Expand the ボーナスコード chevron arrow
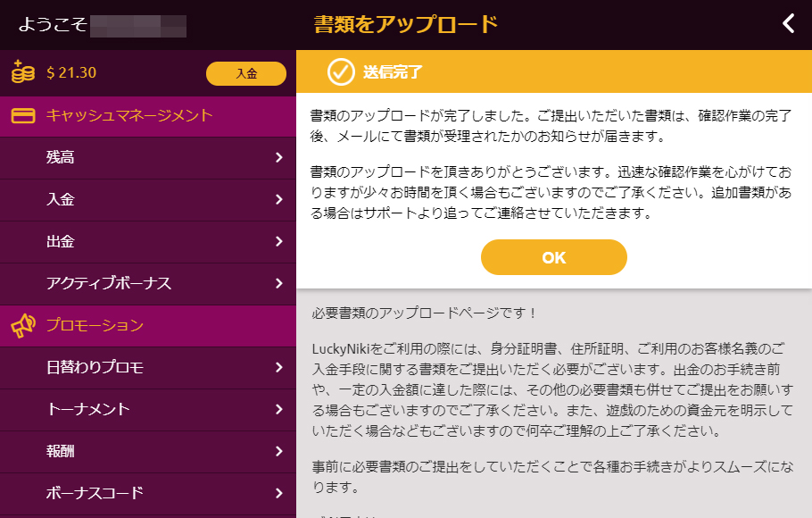Image resolution: width=812 pixels, height=518 pixels. coord(279,493)
